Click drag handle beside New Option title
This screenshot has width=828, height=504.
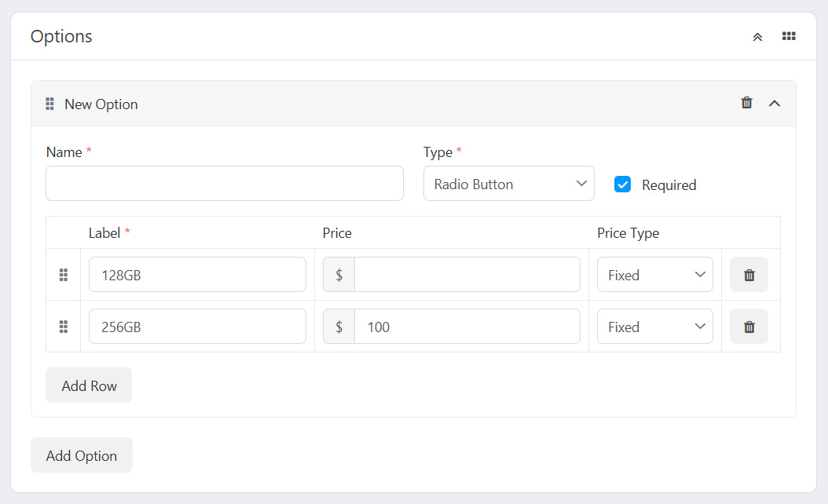pos(49,104)
